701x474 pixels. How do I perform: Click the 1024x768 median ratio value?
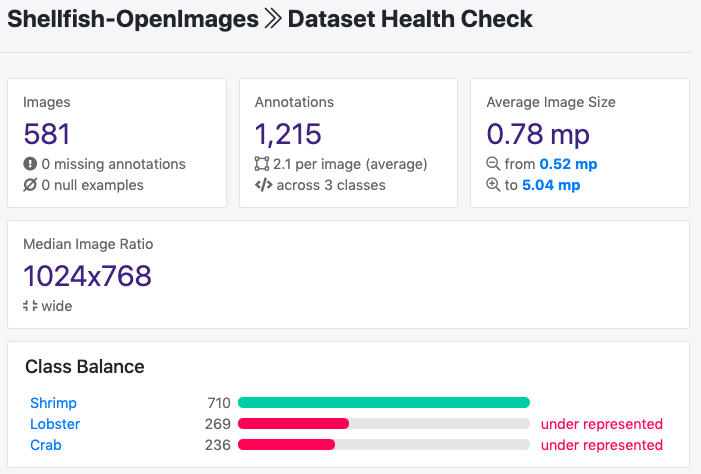[x=87, y=275]
